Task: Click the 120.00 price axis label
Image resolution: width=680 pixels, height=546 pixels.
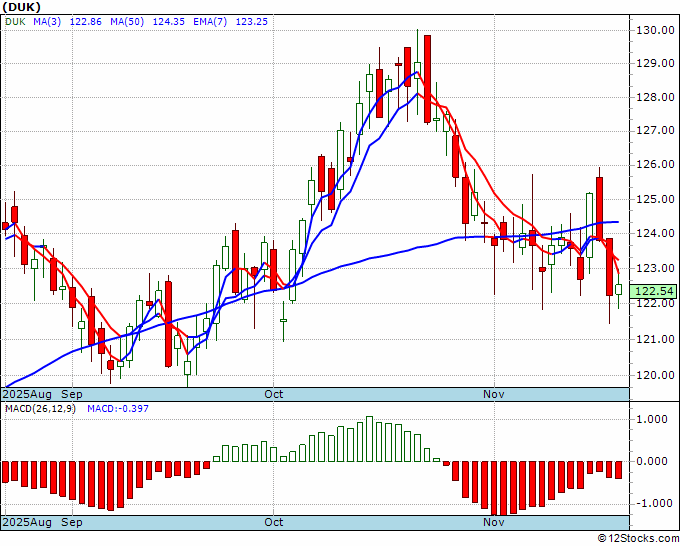Action: tap(655, 375)
